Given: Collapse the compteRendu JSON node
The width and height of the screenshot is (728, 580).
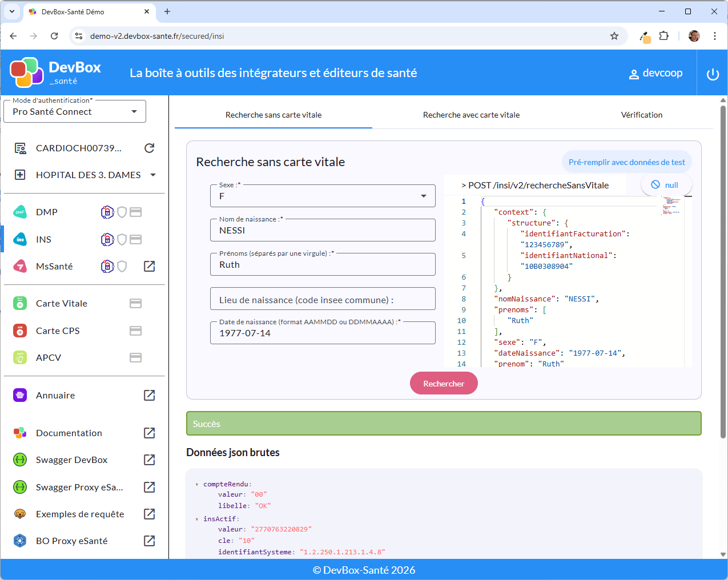Looking at the screenshot, I should click(x=197, y=485).
